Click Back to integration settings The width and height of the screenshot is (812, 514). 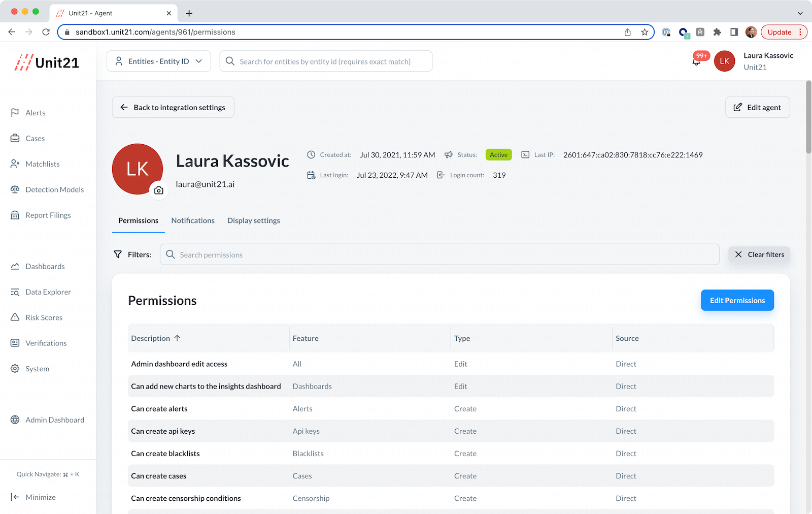click(173, 107)
